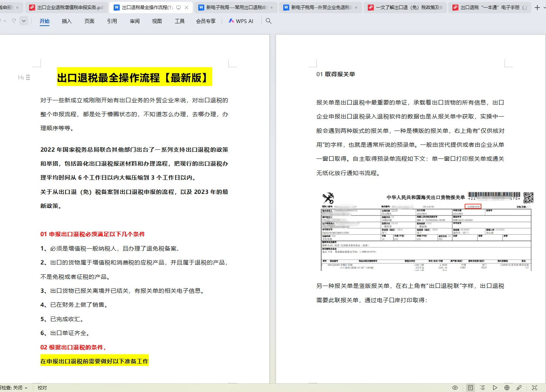Viewport: 546px width, 392px height.
Task: Open the search tool via magnifier icon
Action: click(268, 21)
